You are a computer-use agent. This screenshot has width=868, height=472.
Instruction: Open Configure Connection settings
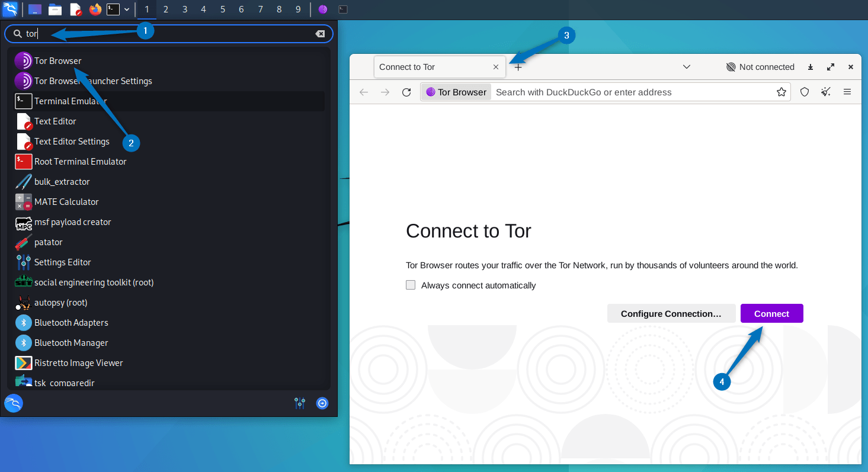(x=671, y=313)
